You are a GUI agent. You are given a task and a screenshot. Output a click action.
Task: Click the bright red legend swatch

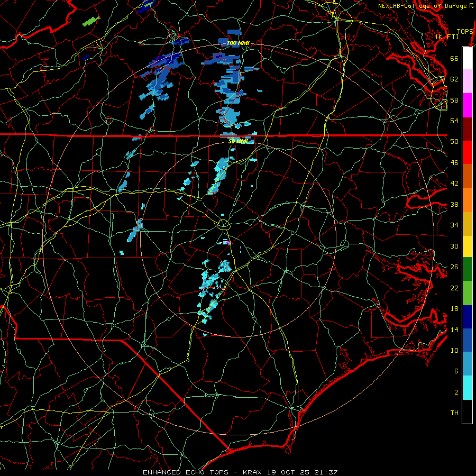click(467, 152)
